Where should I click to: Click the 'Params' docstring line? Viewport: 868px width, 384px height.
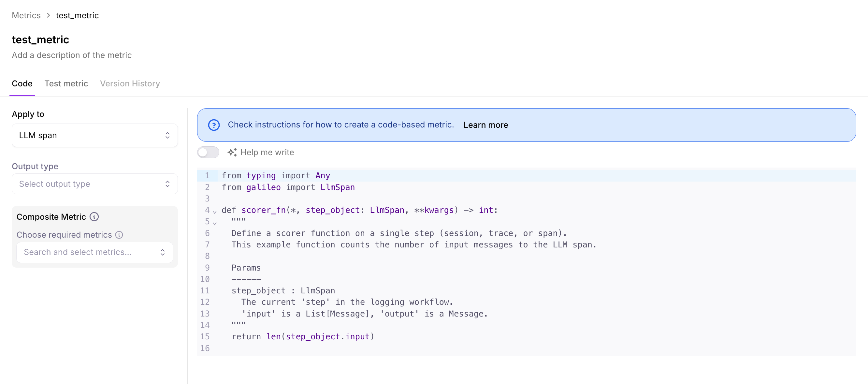coord(246,268)
